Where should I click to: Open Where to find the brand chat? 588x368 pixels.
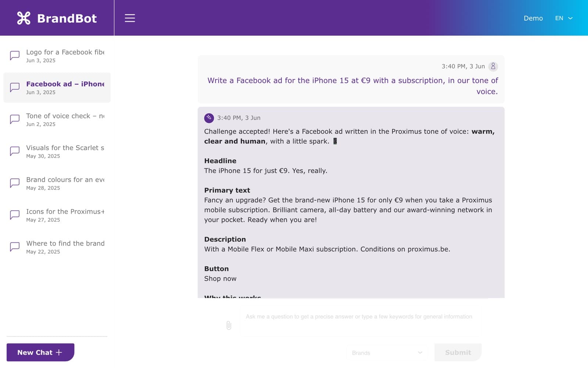pos(57,247)
